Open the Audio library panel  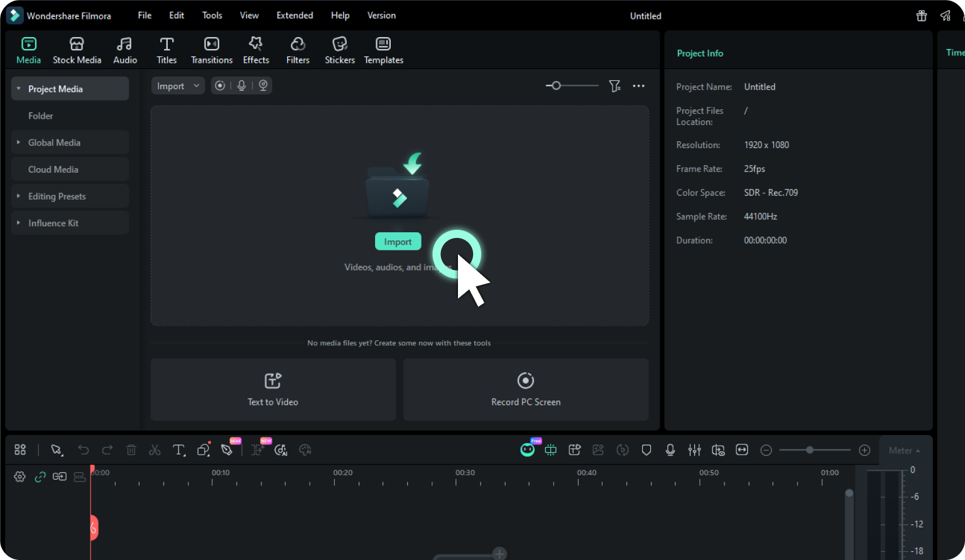click(x=124, y=50)
